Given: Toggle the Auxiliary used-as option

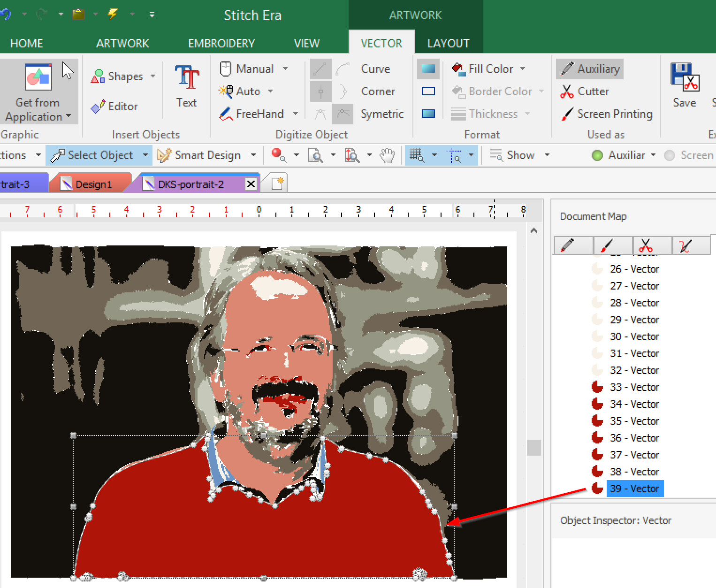Looking at the screenshot, I should [x=590, y=69].
